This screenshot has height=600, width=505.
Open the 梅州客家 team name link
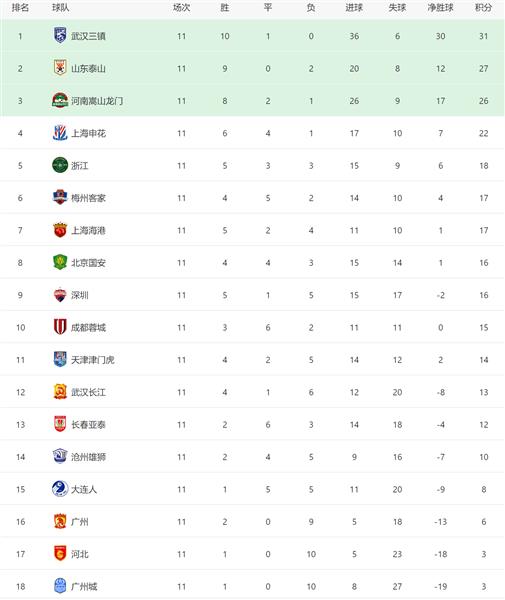[88, 198]
